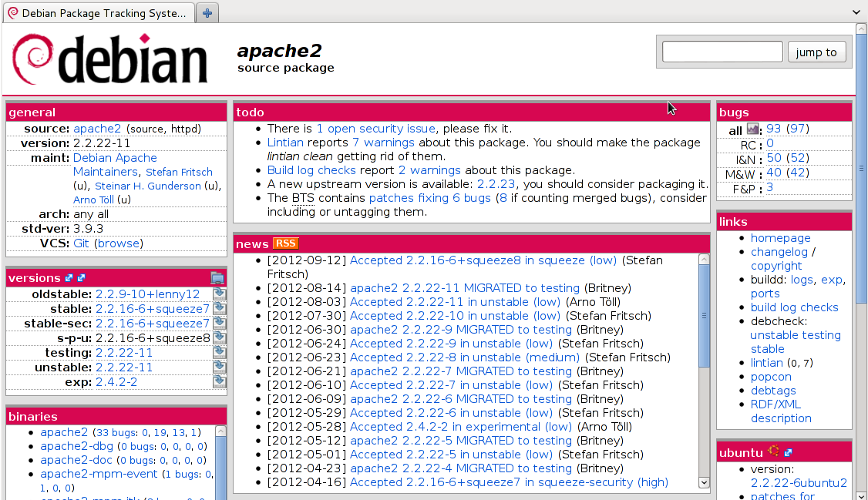Open Accepted 2.2.16-6+squeeze8 in squeeze news
The width and height of the screenshot is (868, 500).
point(483,260)
